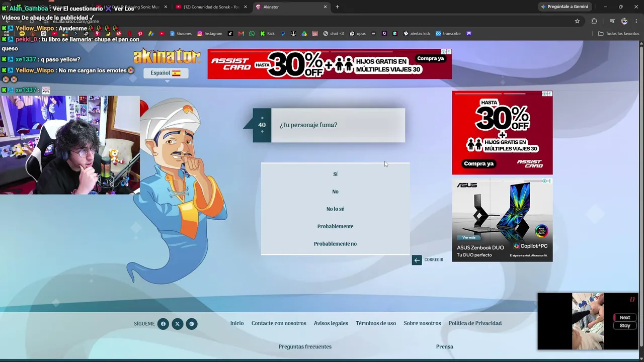Open the TikTok bookmark icon
Image resolution: width=644 pixels, height=362 pixels.
tap(230, 34)
